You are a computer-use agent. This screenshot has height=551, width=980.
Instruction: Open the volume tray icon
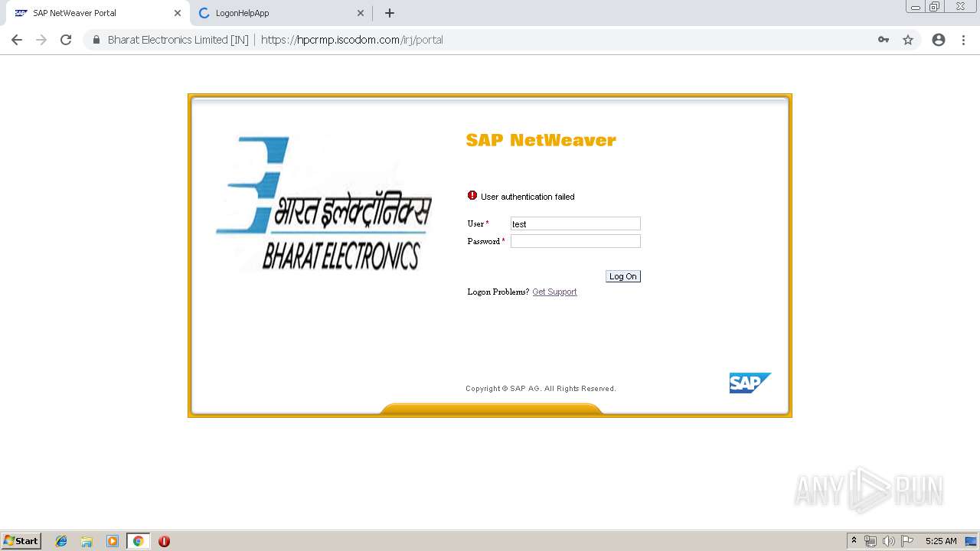888,541
